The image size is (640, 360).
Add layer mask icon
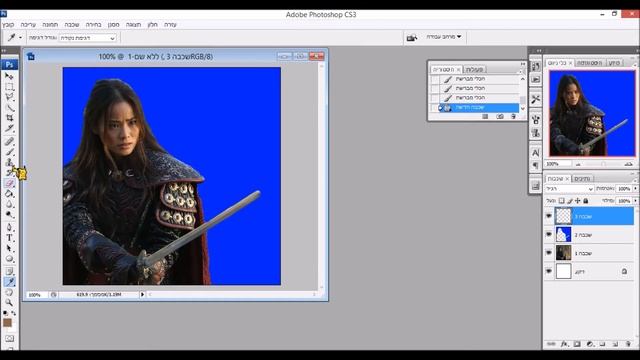coord(577,344)
